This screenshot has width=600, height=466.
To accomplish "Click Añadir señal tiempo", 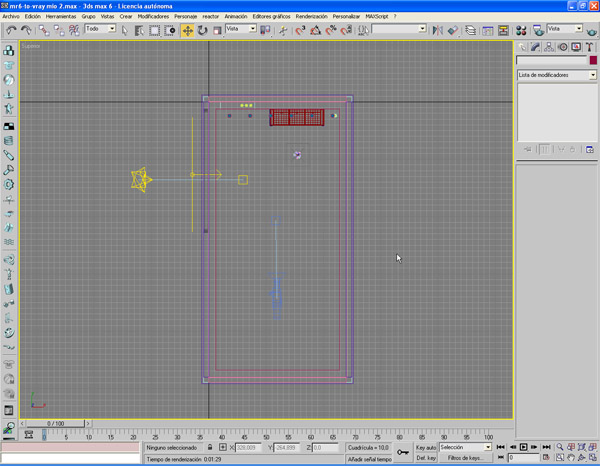I will [369, 459].
